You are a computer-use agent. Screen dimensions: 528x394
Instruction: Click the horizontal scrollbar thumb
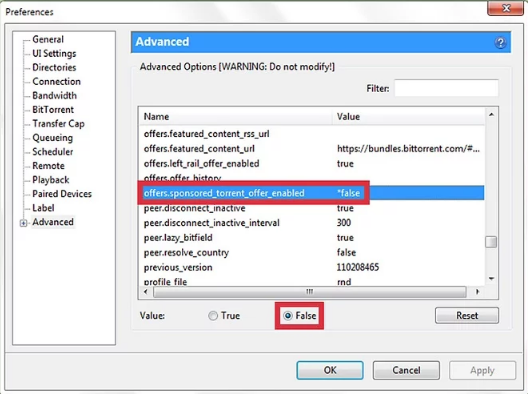pyautogui.click(x=310, y=292)
